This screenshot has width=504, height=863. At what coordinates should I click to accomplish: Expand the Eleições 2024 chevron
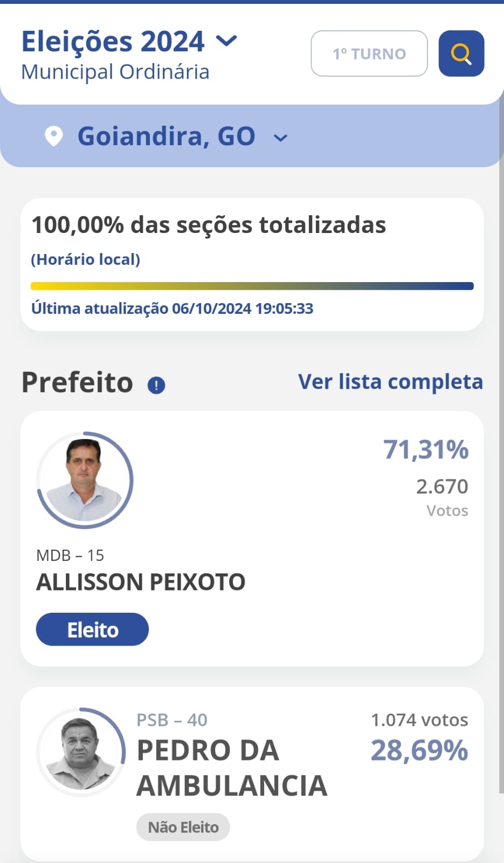click(226, 41)
